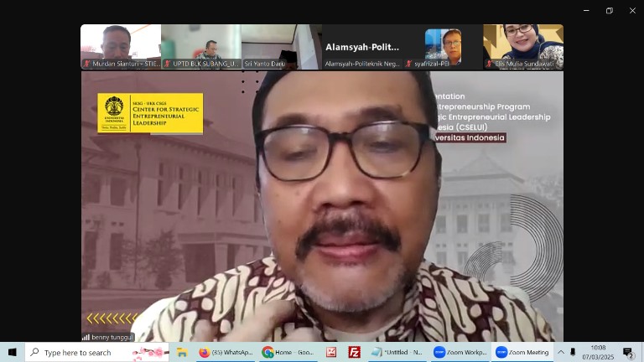The height and width of the screenshot is (362, 644).
Task: Maximize the Zoom meeting window
Action: (609, 11)
